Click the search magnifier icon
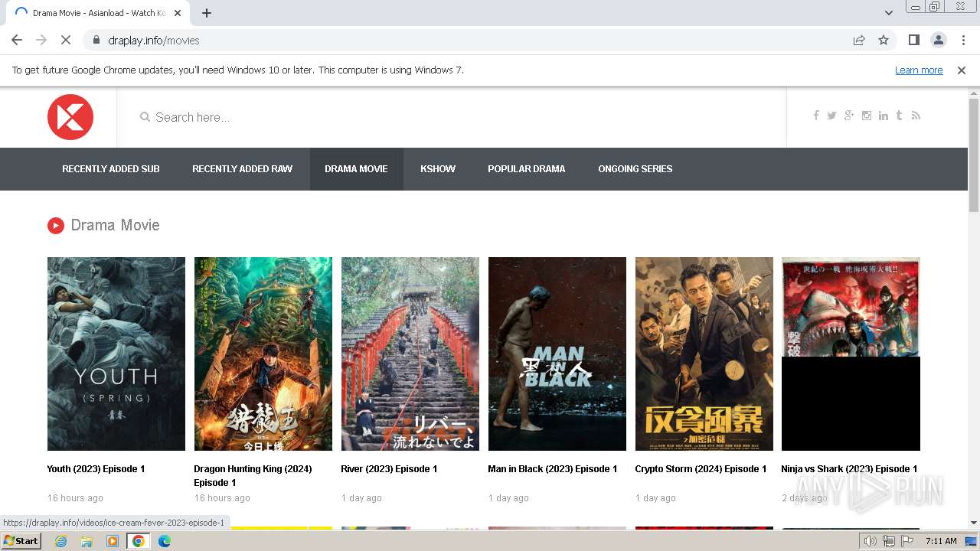The image size is (980, 551). (x=145, y=117)
